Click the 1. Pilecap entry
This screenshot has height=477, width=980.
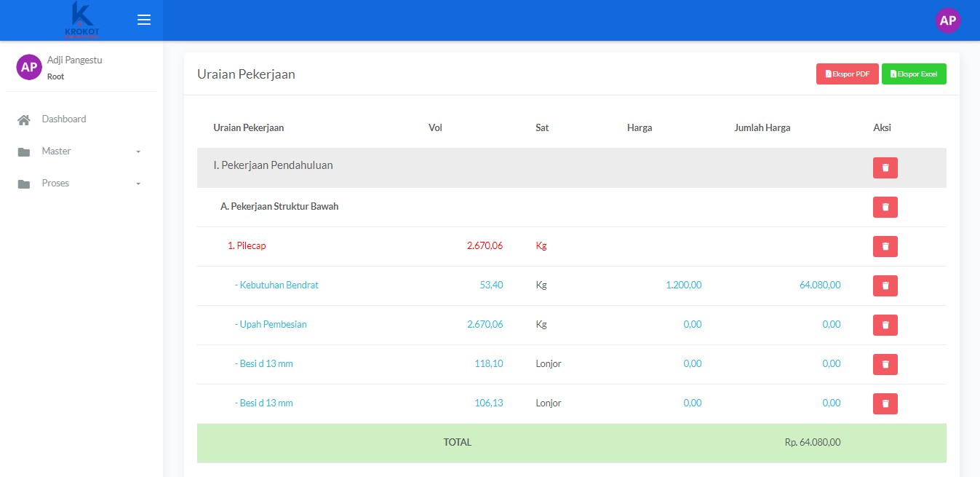[247, 245]
